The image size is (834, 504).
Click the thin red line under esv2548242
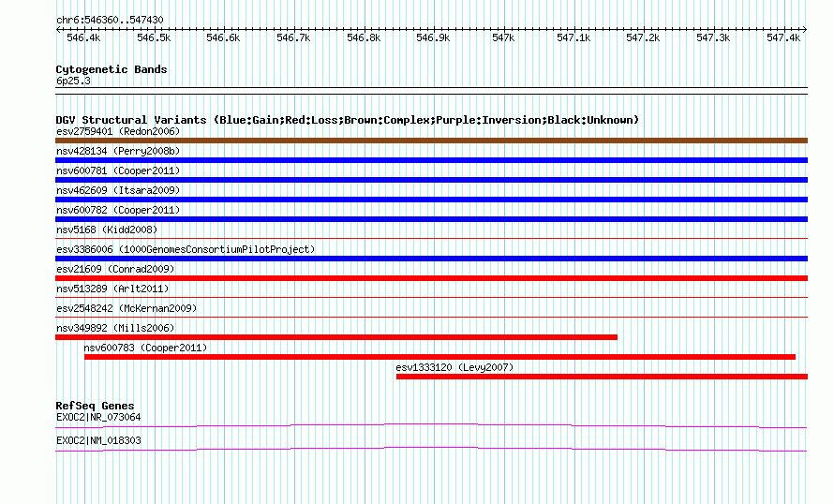[x=431, y=317]
